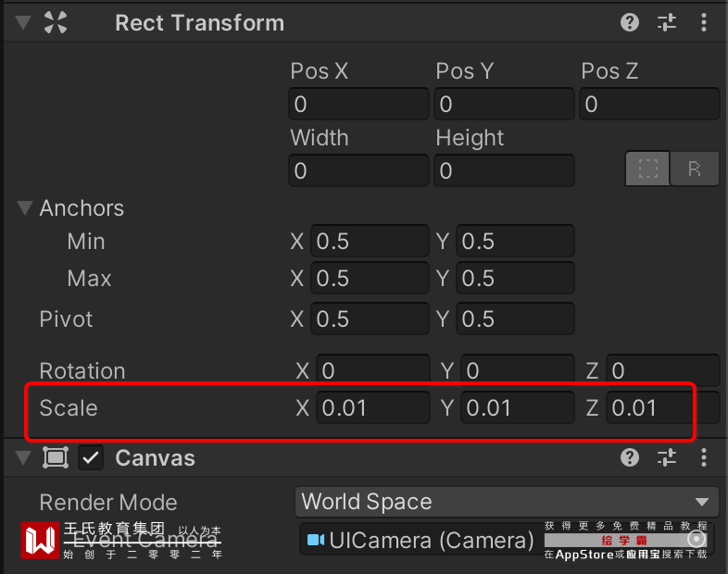Click the Rect Transform component icon
The width and height of the screenshot is (728, 574).
click(x=56, y=22)
